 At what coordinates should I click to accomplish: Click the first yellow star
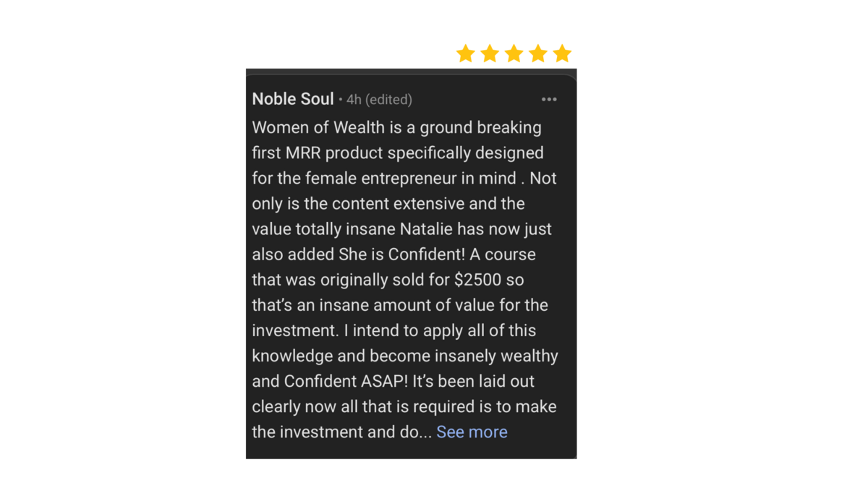click(466, 53)
